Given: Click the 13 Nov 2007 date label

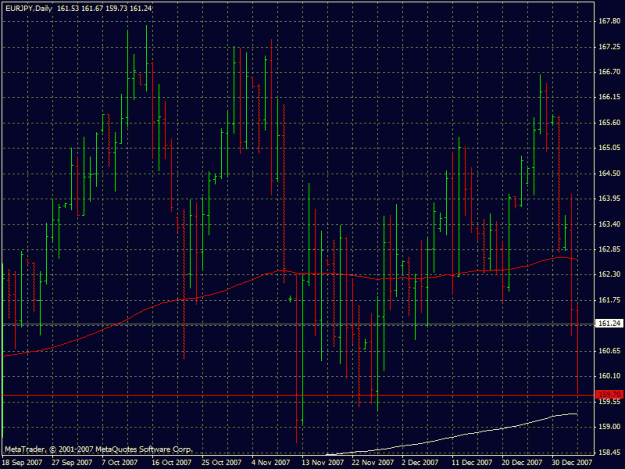Looking at the screenshot, I should 322,462.
